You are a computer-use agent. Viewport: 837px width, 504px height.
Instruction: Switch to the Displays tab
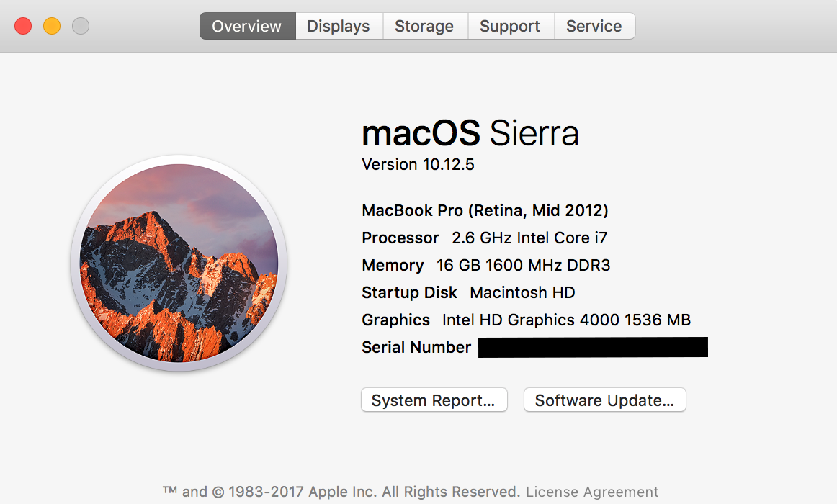click(339, 27)
